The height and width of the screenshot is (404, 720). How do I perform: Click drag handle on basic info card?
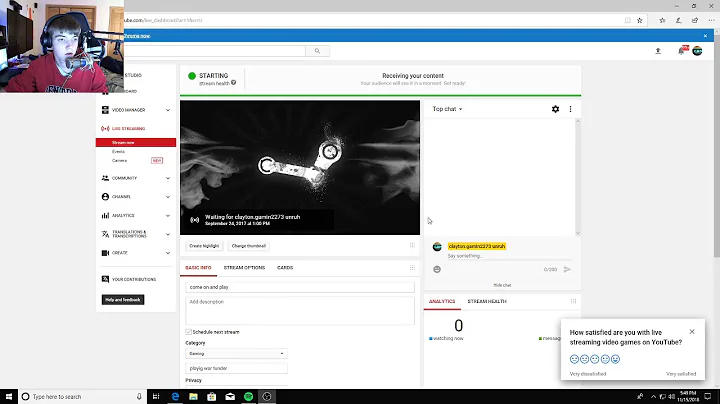[x=412, y=268]
